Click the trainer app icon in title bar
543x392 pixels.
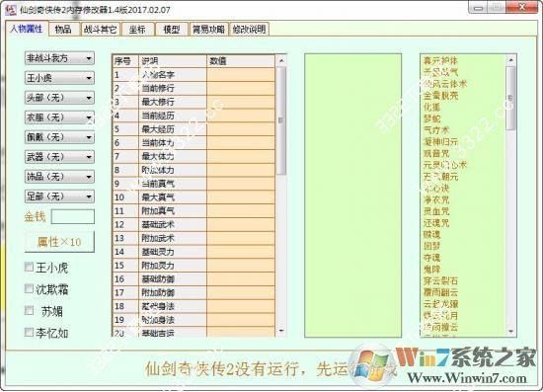pyautogui.click(x=11, y=9)
